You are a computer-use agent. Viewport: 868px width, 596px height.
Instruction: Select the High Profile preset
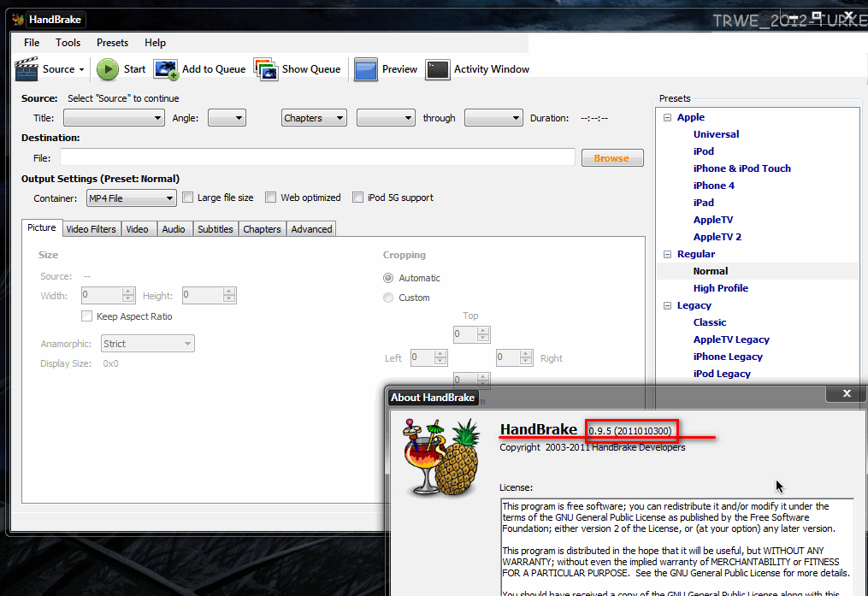(720, 288)
